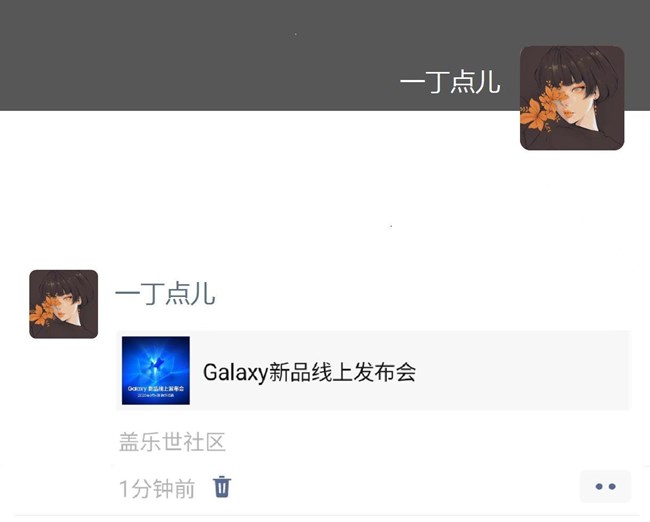
Task: Click the word Galaxy in the link title
Action: click(x=235, y=373)
